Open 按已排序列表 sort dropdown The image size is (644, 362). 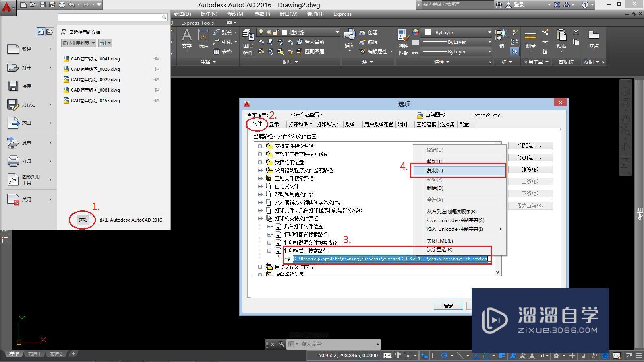79,43
